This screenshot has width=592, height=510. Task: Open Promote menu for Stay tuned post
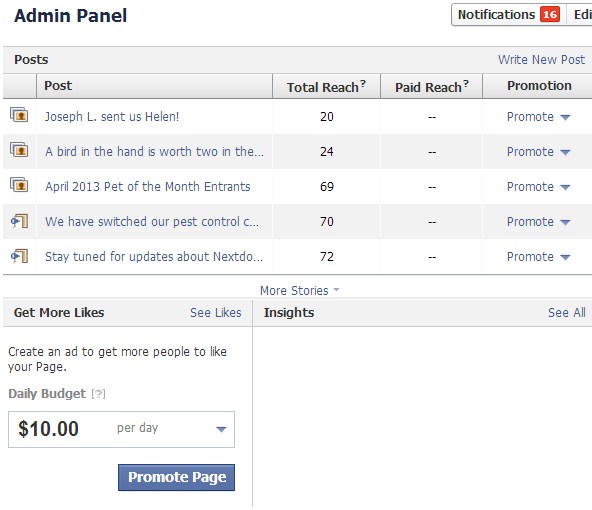coord(538,257)
